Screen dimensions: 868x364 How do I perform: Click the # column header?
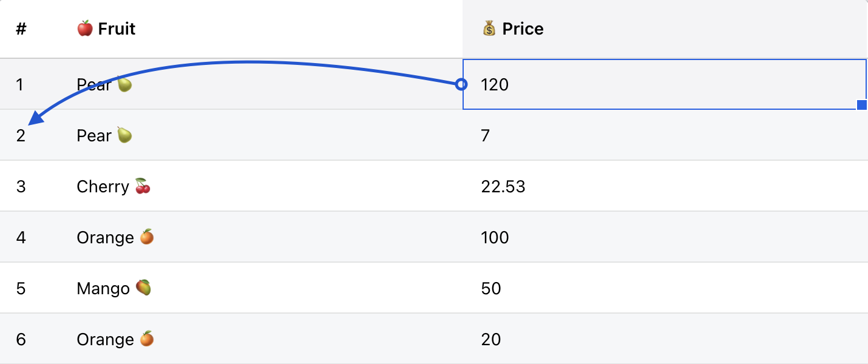click(21, 29)
